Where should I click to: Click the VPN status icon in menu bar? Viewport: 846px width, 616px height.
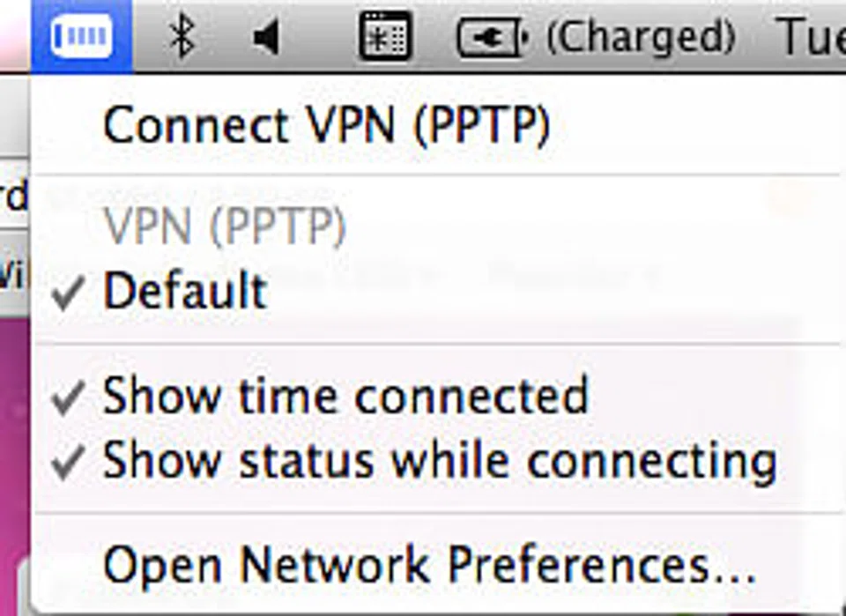[x=81, y=37]
